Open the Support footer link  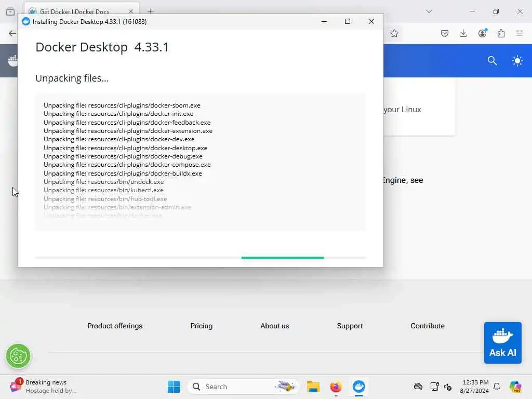(x=350, y=326)
